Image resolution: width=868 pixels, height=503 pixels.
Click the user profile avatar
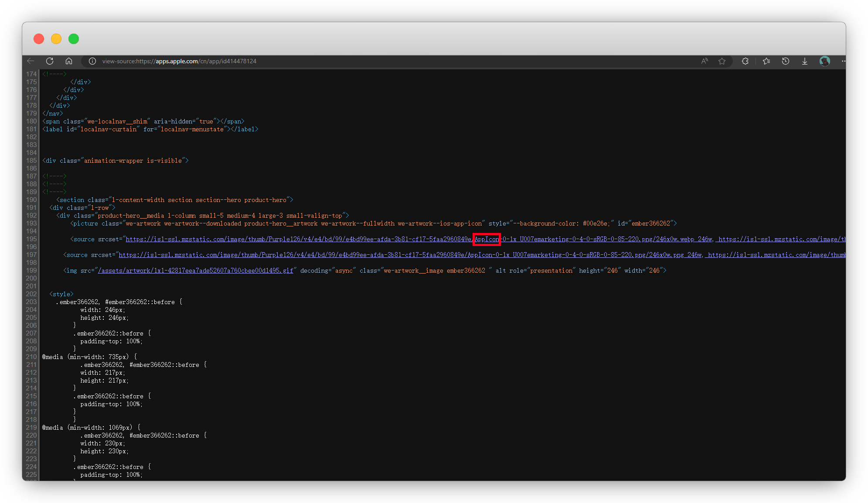[824, 61]
